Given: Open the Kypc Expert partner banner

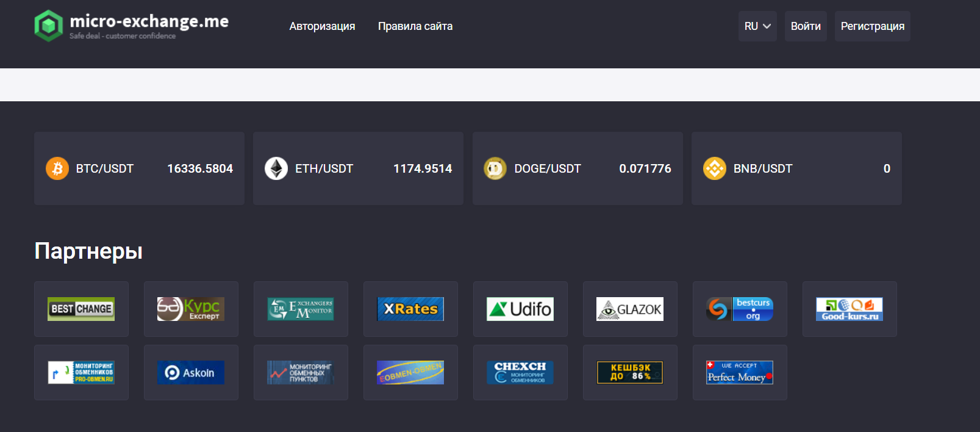Looking at the screenshot, I should (191, 309).
